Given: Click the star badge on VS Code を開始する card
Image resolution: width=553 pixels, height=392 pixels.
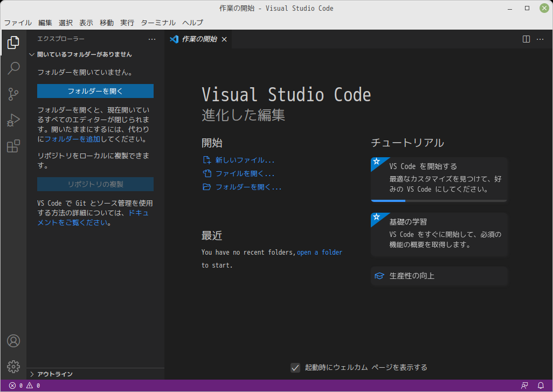Looking at the screenshot, I should tap(377, 162).
